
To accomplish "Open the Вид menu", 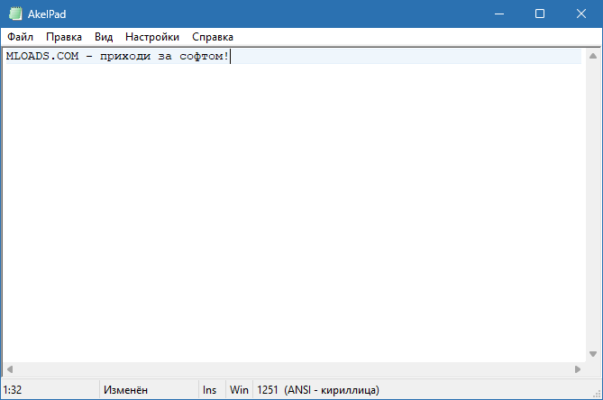I will coord(104,37).
